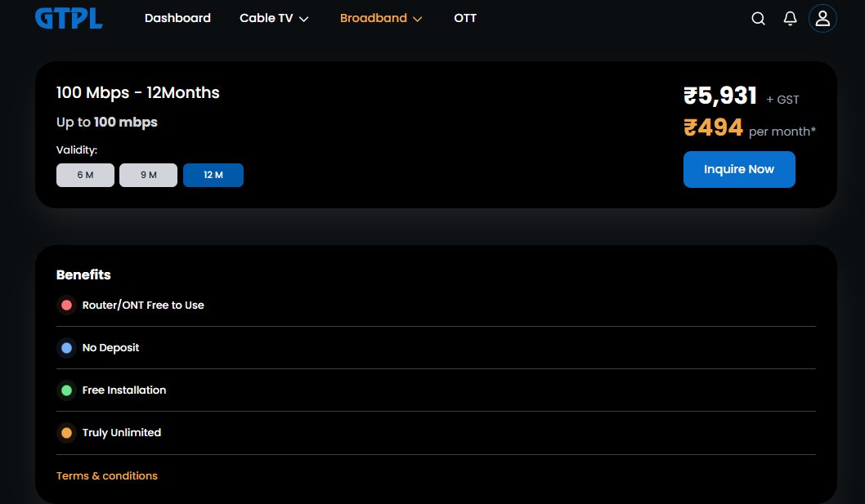Image resolution: width=865 pixels, height=504 pixels.
Task: Click the GTPL logo
Action: [x=69, y=18]
